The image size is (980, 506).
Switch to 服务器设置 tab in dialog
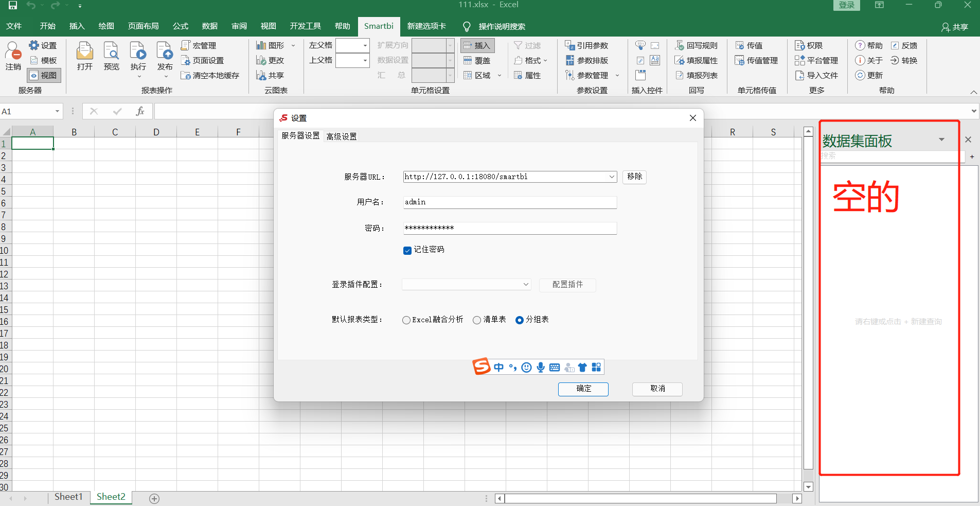click(x=300, y=136)
